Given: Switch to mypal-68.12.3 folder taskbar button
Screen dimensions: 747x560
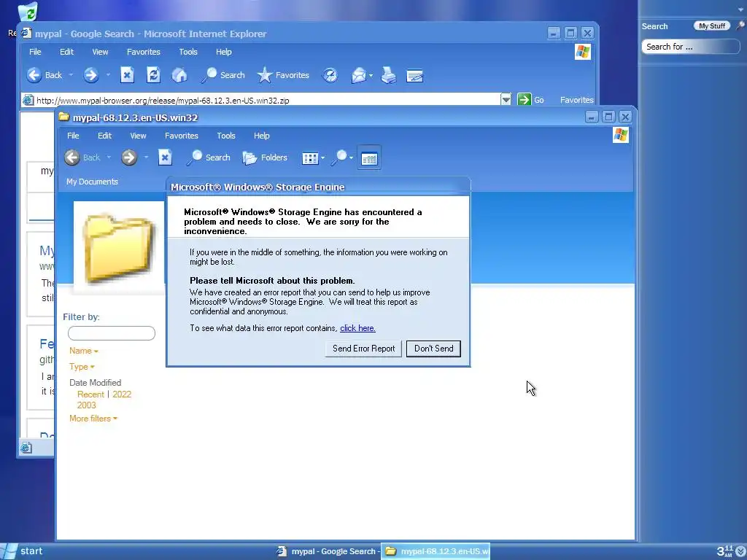Looking at the screenshot, I should [x=436, y=551].
